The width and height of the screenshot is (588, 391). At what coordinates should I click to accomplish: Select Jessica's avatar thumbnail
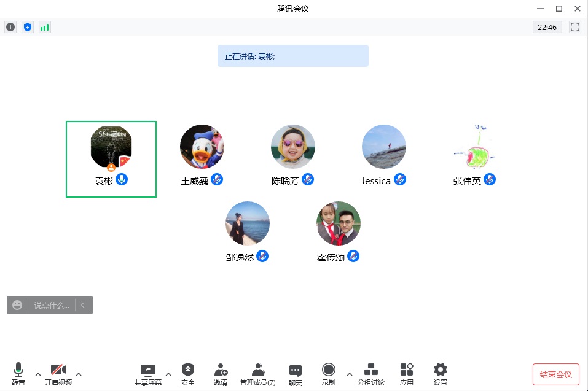(x=383, y=147)
